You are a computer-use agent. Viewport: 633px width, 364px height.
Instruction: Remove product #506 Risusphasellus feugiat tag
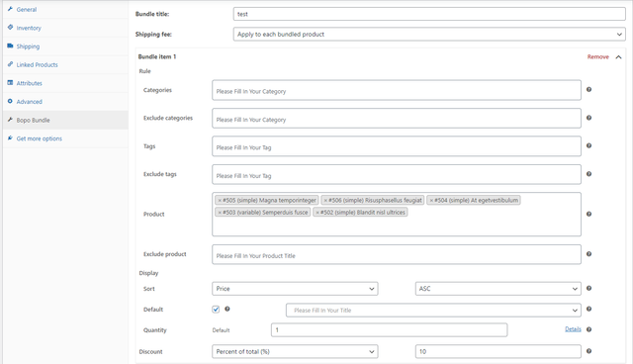(325, 200)
